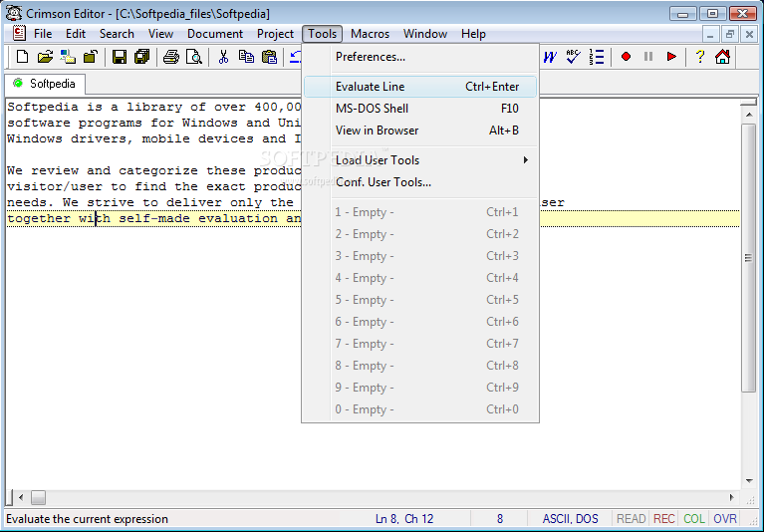
Task: Open the Help menu
Action: click(473, 34)
